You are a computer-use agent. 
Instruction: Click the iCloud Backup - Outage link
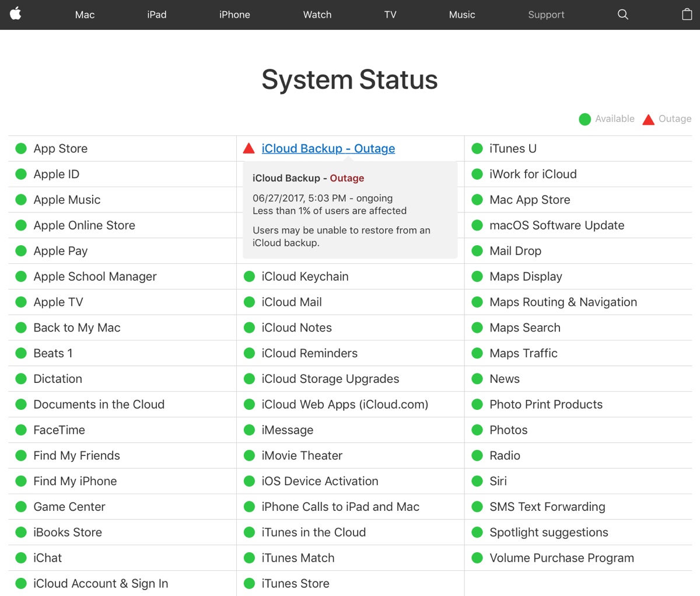[x=328, y=148]
